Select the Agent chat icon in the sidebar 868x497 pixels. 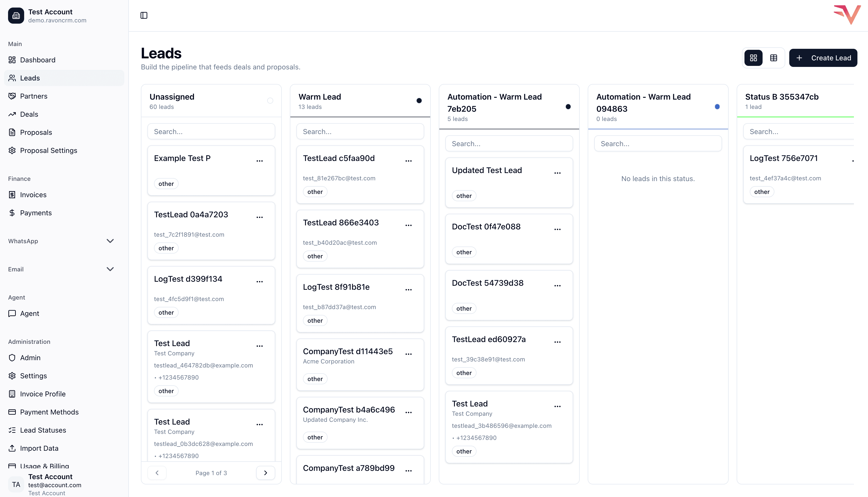pos(12,313)
